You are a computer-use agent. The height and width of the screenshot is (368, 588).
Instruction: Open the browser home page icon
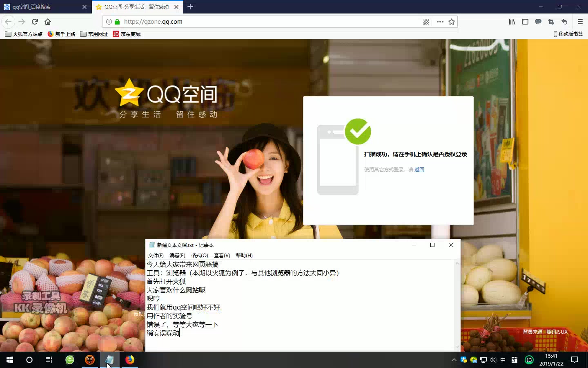pos(48,22)
